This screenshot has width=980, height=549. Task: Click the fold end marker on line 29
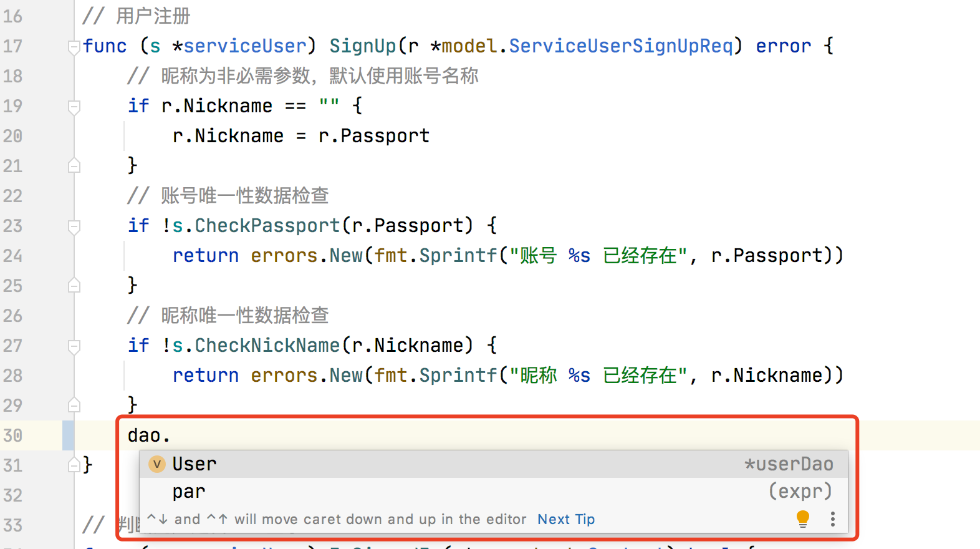(x=74, y=405)
